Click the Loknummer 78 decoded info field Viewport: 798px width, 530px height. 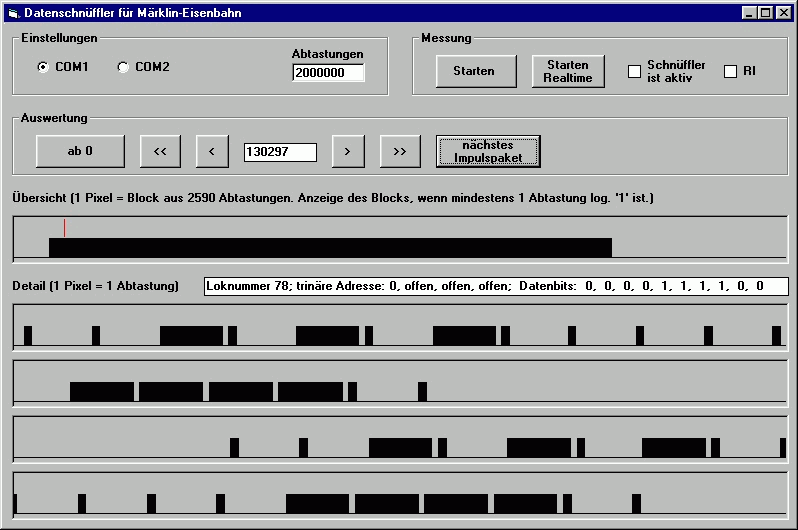coord(496,286)
